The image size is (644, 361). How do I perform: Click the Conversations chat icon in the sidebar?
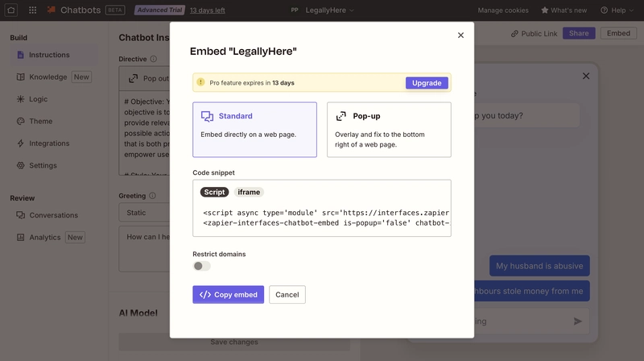click(x=21, y=215)
